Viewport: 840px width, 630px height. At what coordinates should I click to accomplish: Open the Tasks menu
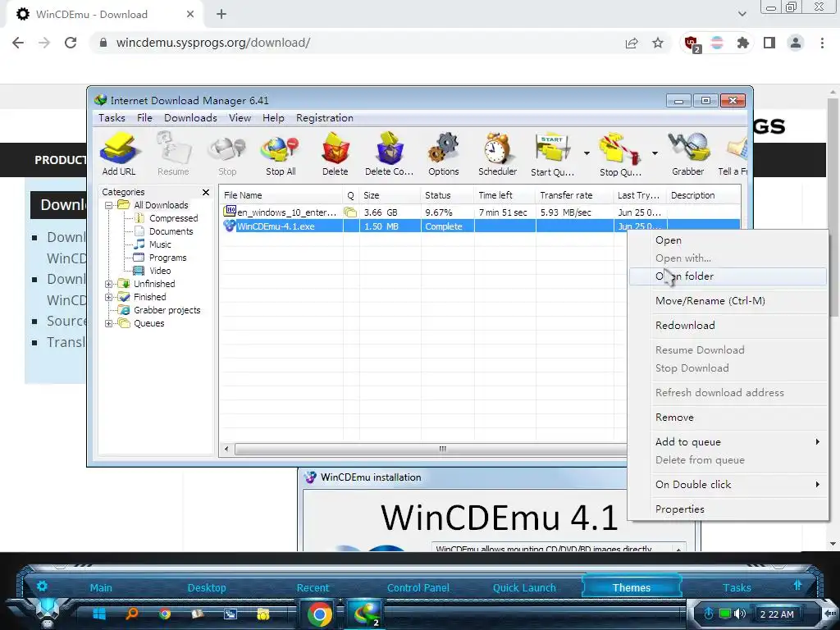112,118
